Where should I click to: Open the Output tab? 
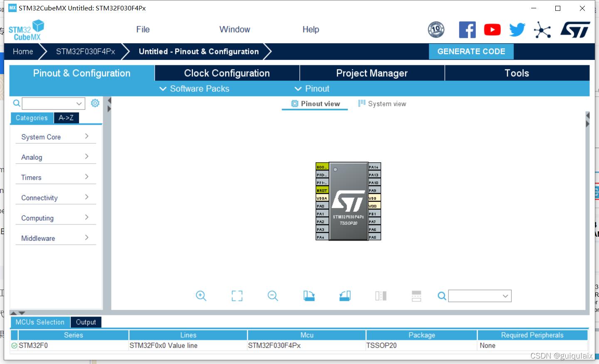[x=86, y=322]
